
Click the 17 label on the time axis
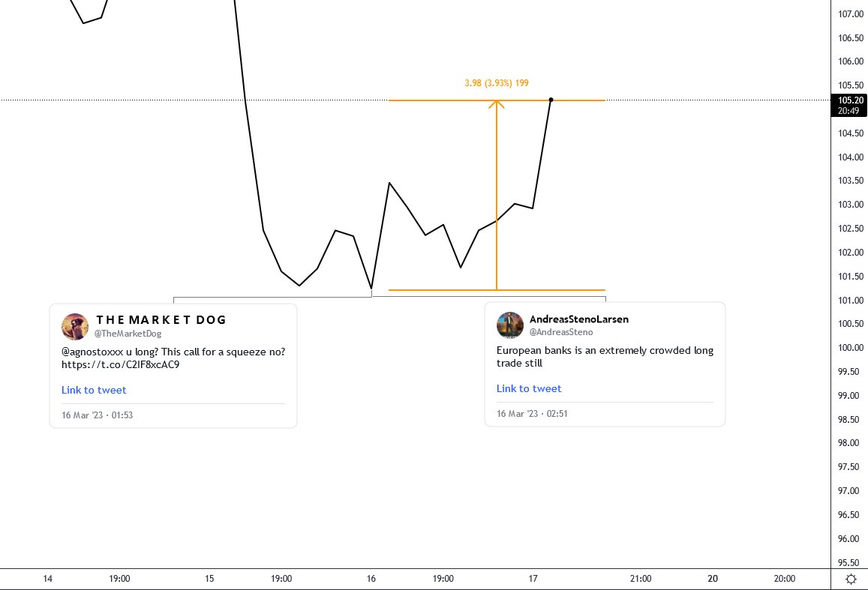533,578
